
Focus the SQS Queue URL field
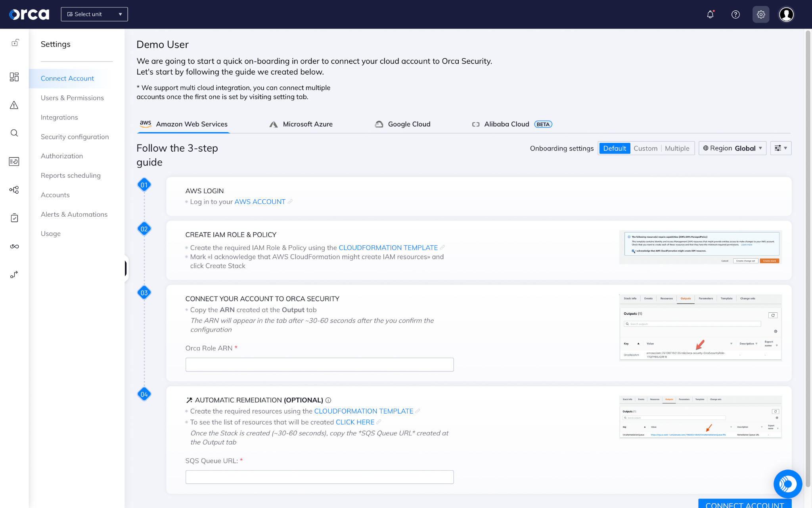(x=319, y=477)
